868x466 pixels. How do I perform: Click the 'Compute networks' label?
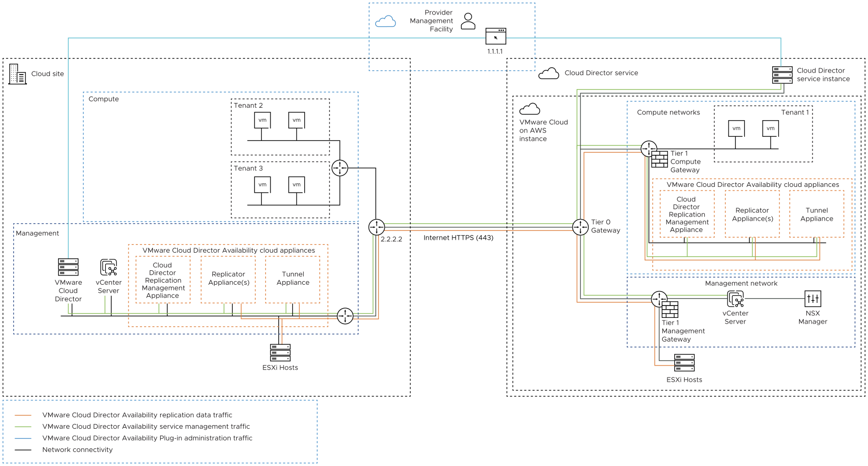tap(668, 112)
